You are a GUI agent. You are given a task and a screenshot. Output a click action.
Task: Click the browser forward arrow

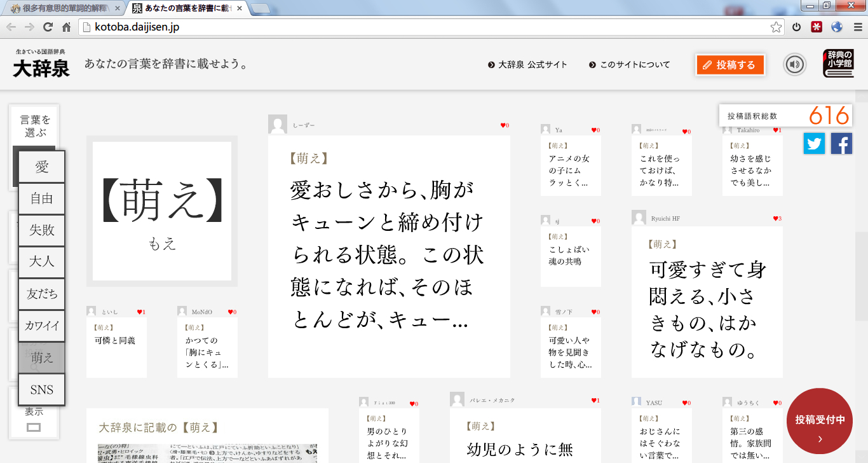point(29,27)
